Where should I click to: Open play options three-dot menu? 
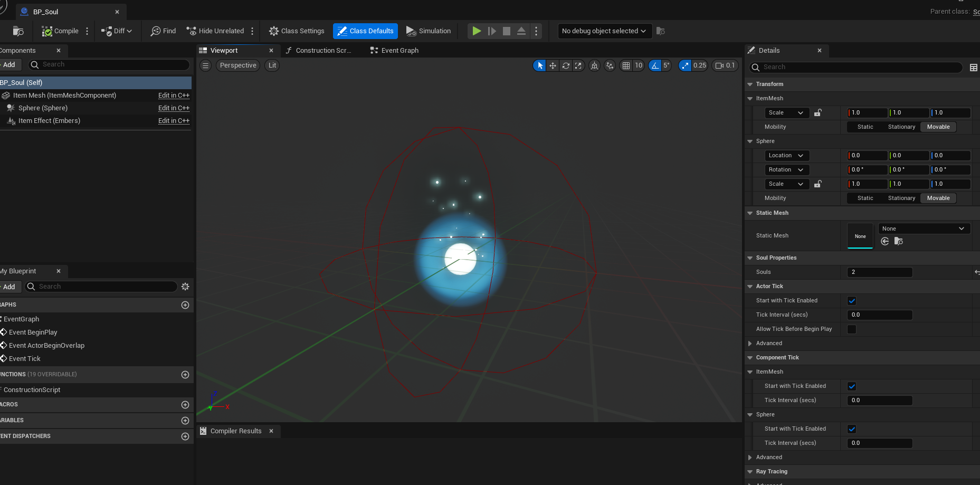click(x=536, y=31)
